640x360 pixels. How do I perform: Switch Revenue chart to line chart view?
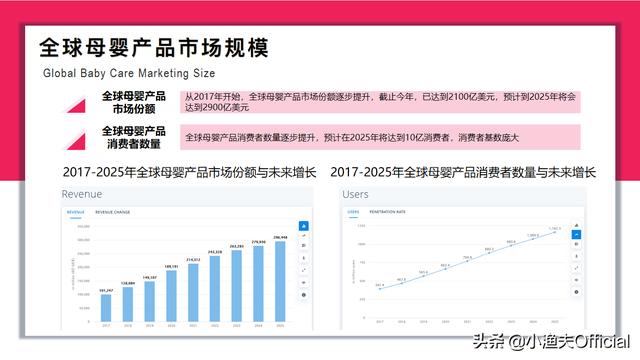pyautogui.click(x=304, y=236)
